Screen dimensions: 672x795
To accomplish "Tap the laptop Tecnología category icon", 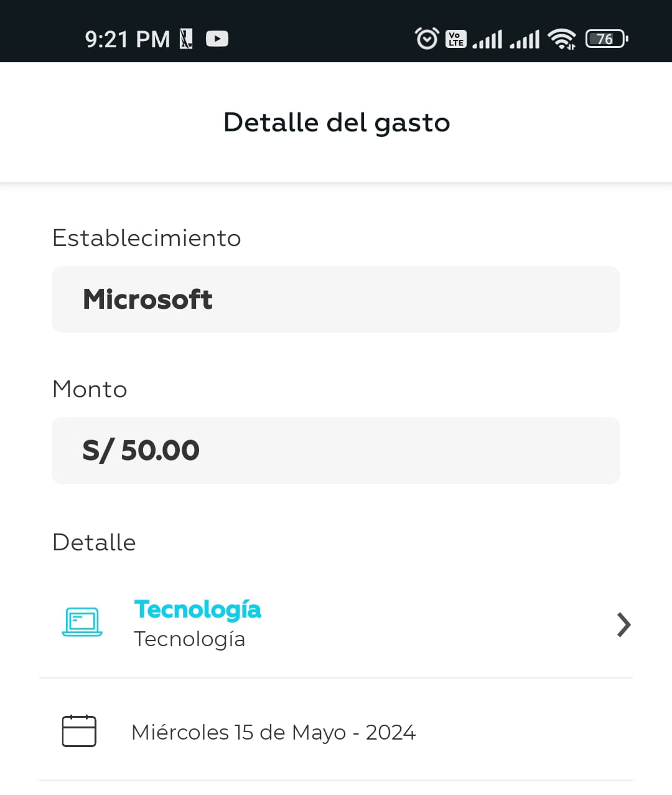I will tap(82, 622).
